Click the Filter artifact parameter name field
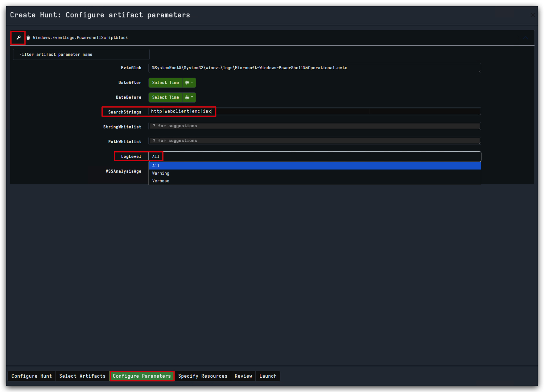Image resolution: width=544 pixels, height=392 pixels. (x=81, y=55)
